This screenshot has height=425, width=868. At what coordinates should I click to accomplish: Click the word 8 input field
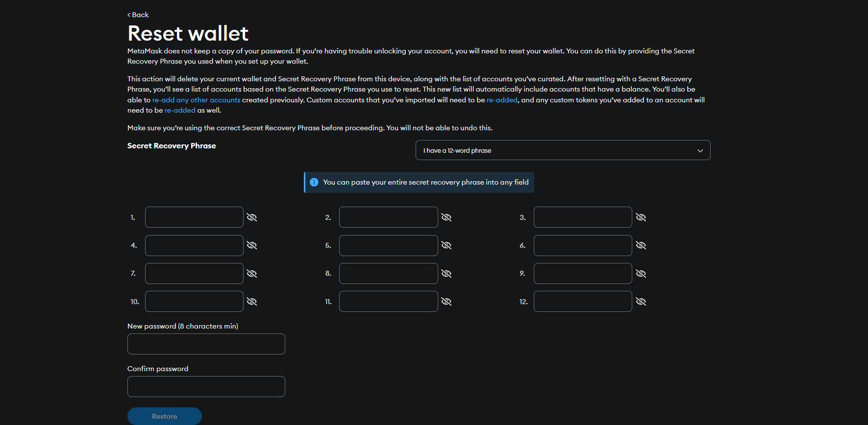tap(388, 274)
